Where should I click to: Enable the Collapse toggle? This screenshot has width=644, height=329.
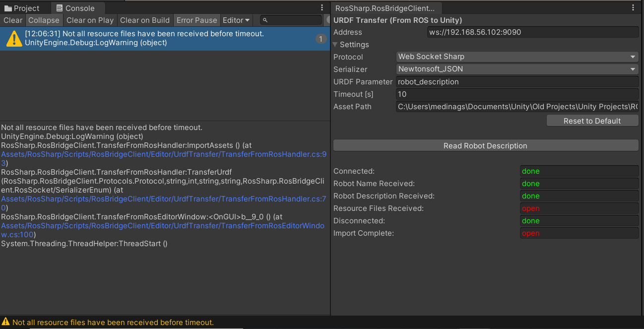[44, 20]
